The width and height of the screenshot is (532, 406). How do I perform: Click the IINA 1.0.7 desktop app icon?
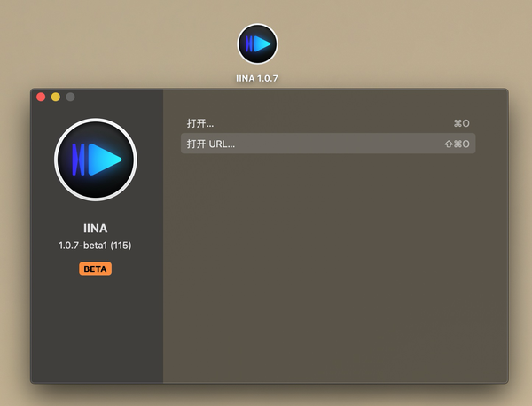click(257, 43)
